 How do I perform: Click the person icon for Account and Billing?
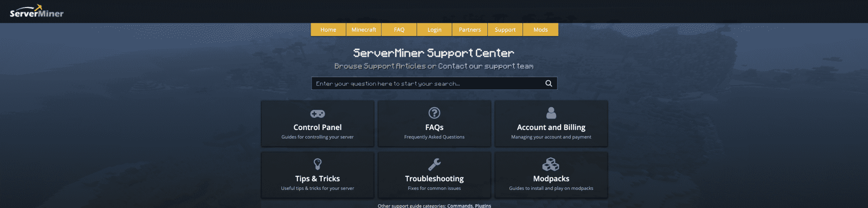[551, 113]
